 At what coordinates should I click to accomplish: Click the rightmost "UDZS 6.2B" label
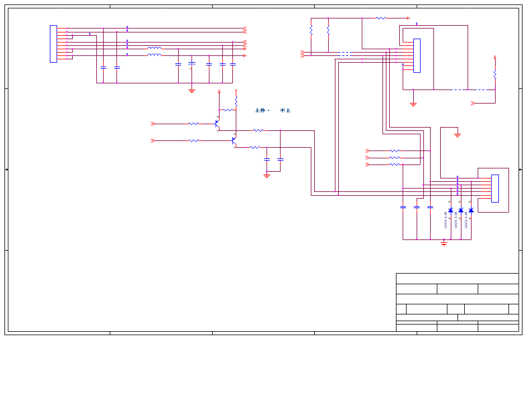466,220
